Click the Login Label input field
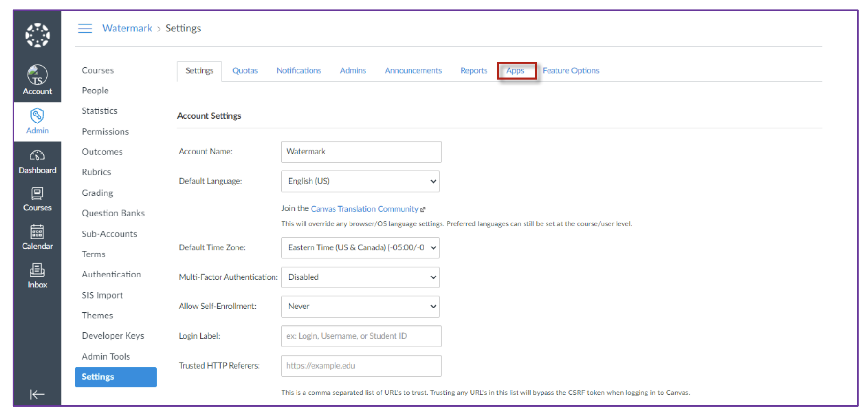 [361, 336]
